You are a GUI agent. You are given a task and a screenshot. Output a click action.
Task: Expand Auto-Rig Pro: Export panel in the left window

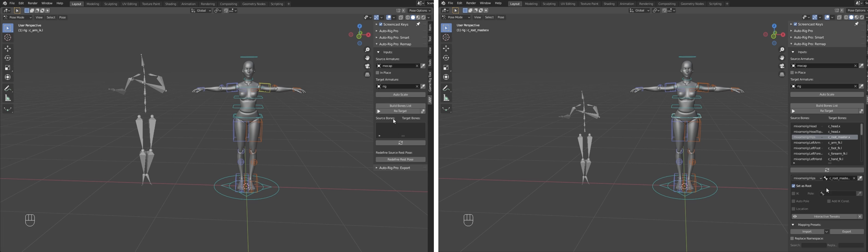pyautogui.click(x=377, y=168)
